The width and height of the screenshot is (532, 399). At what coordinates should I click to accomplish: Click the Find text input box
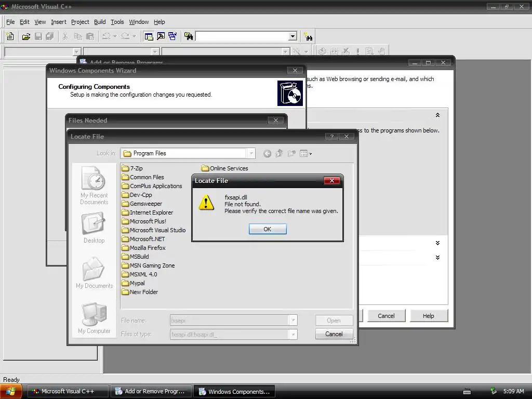pos(243,36)
